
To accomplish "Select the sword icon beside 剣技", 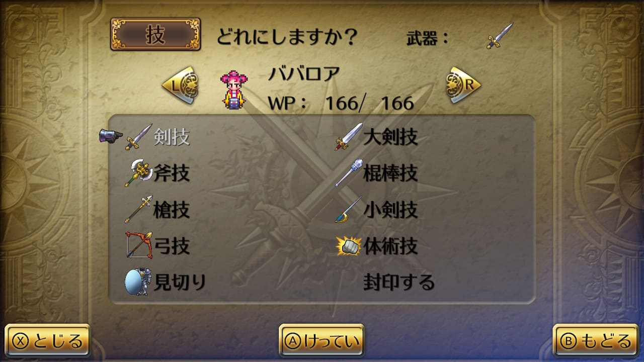I will 138,137.
